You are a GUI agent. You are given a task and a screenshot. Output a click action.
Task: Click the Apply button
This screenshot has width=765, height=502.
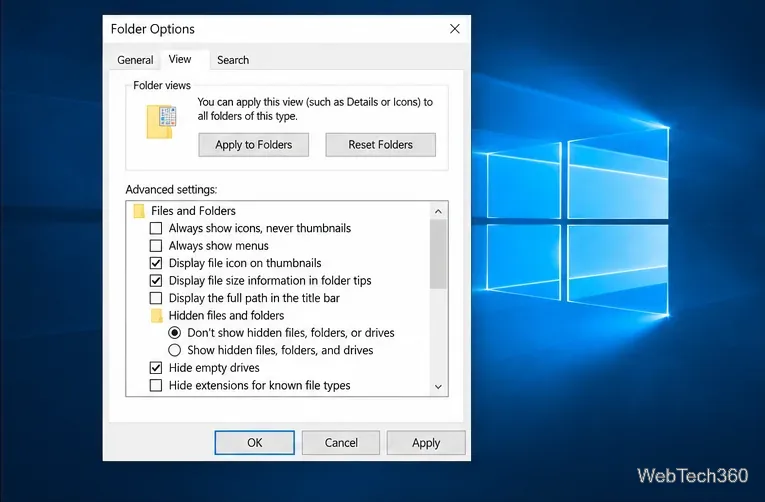click(426, 442)
